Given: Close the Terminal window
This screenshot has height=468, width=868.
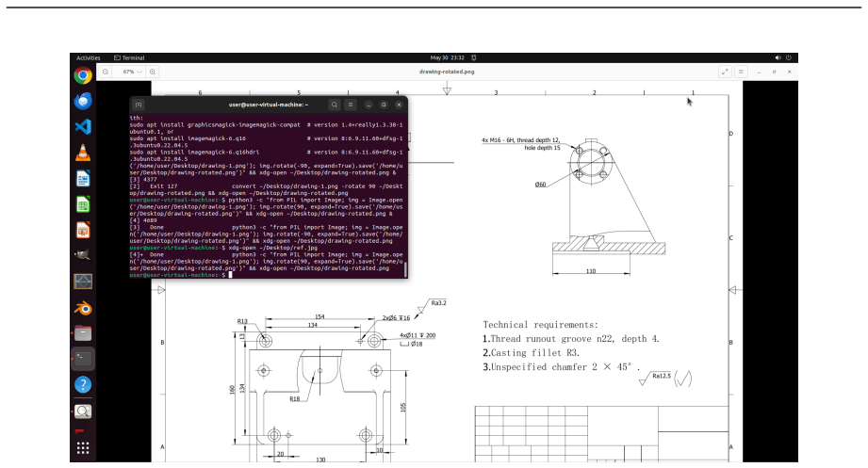Looking at the screenshot, I should (399, 105).
